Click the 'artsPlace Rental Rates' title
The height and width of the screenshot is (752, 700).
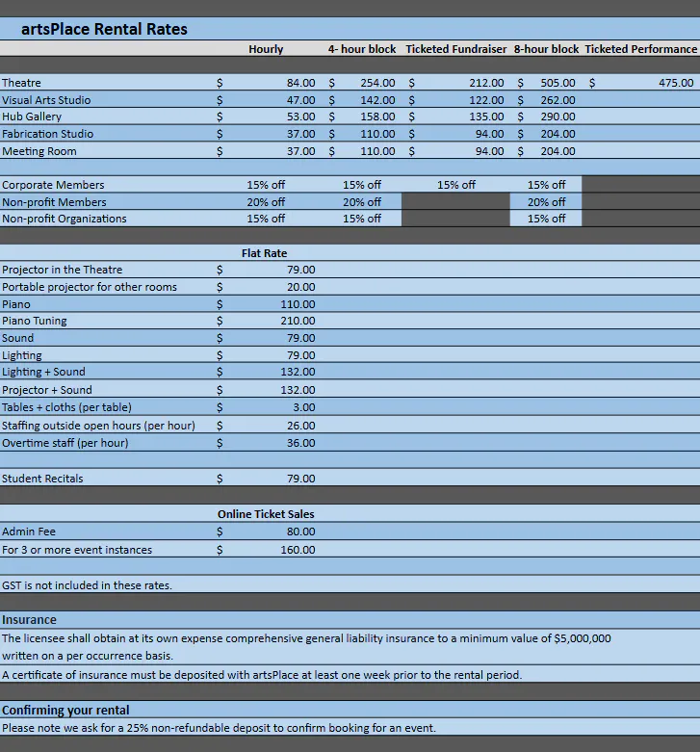104,29
